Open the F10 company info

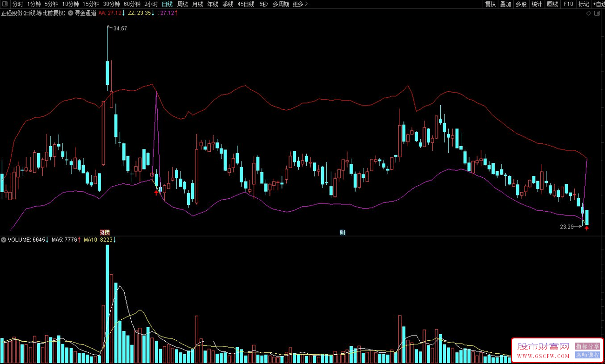coord(568,4)
